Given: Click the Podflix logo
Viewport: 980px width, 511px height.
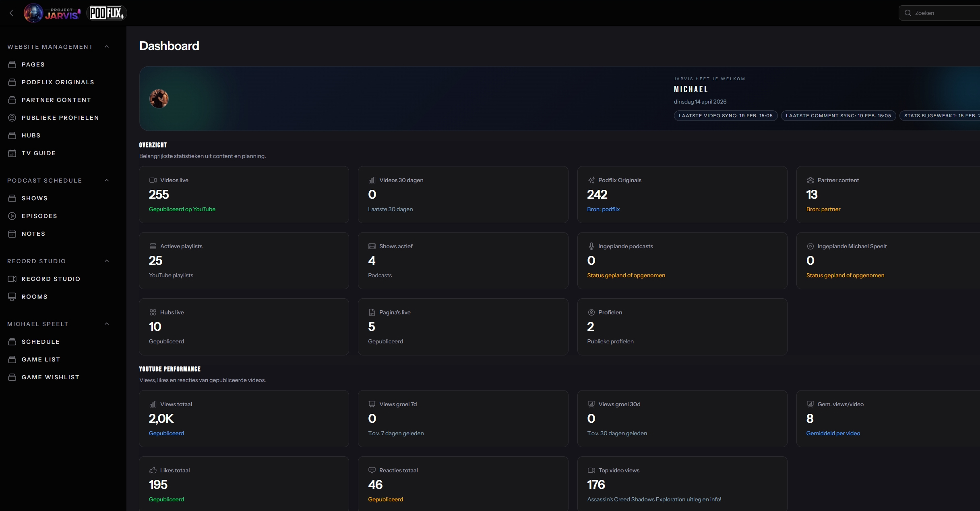Looking at the screenshot, I should click(x=106, y=13).
